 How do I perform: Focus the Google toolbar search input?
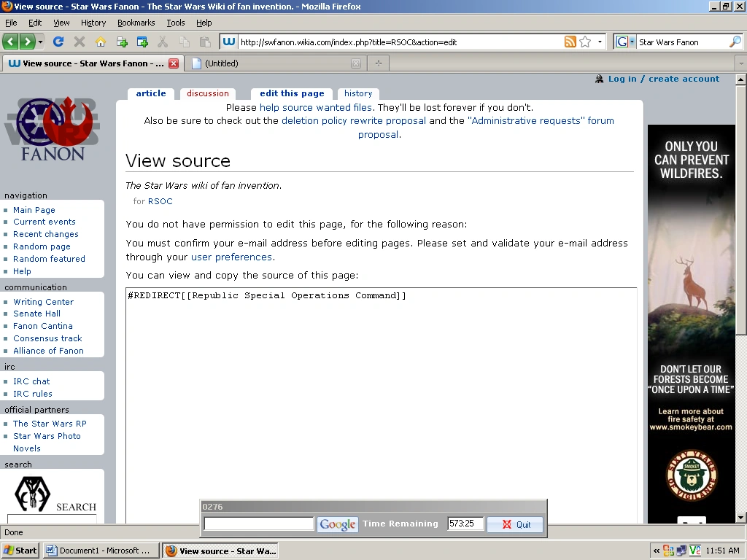[x=259, y=524]
